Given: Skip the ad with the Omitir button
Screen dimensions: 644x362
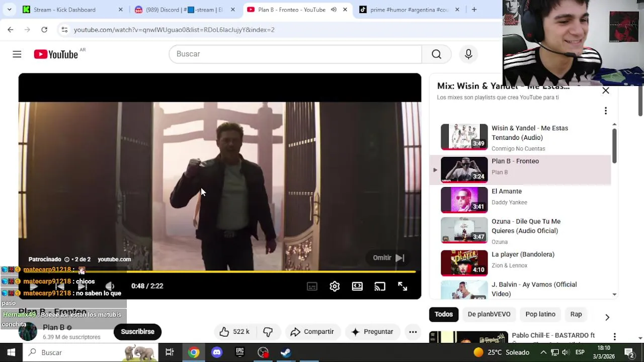Looking at the screenshot, I should pyautogui.click(x=389, y=258).
